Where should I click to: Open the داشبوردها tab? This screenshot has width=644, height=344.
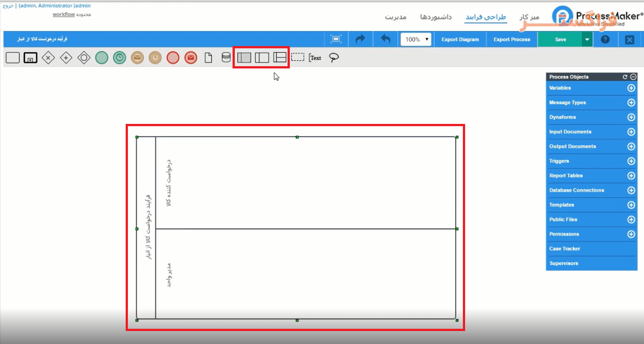tap(436, 17)
